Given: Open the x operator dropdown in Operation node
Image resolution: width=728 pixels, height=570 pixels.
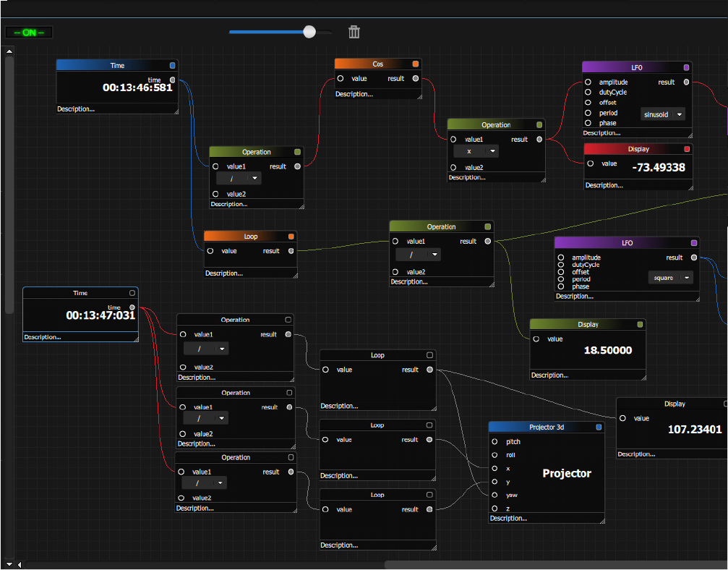Looking at the screenshot, I should coord(476,151).
